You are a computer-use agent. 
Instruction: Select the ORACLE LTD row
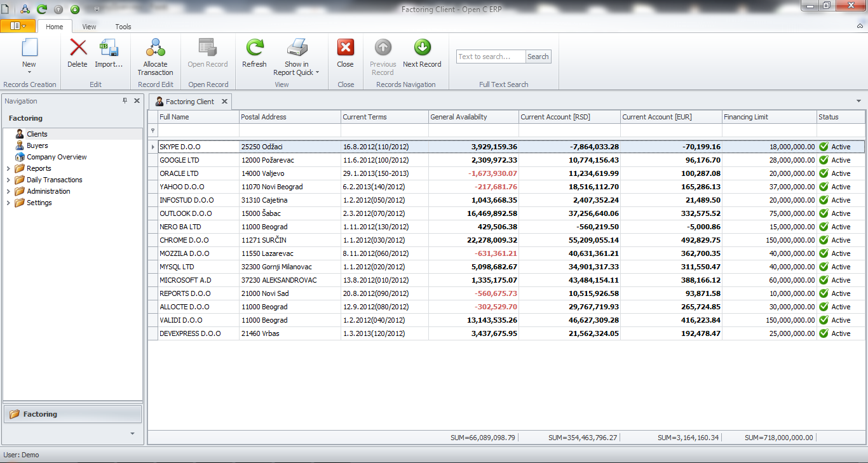click(506, 173)
